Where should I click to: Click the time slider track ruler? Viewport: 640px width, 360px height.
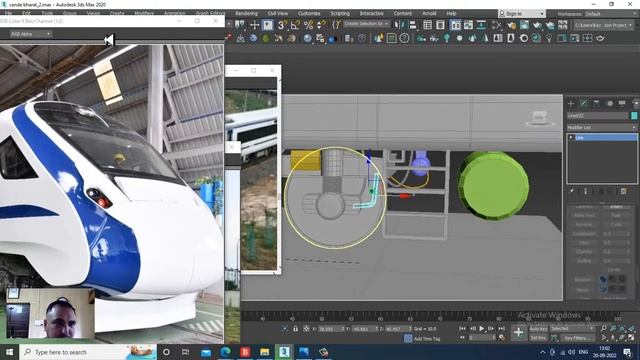tap(433, 317)
